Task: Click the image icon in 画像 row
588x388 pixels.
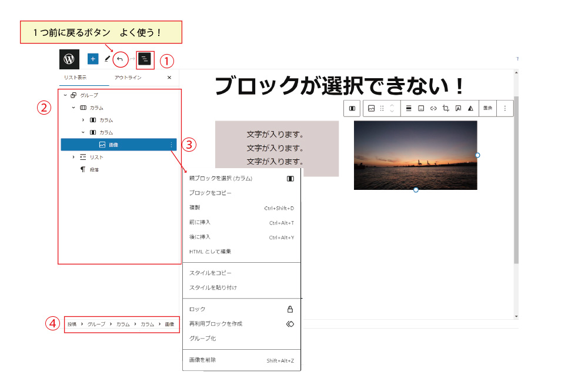Action: click(102, 145)
